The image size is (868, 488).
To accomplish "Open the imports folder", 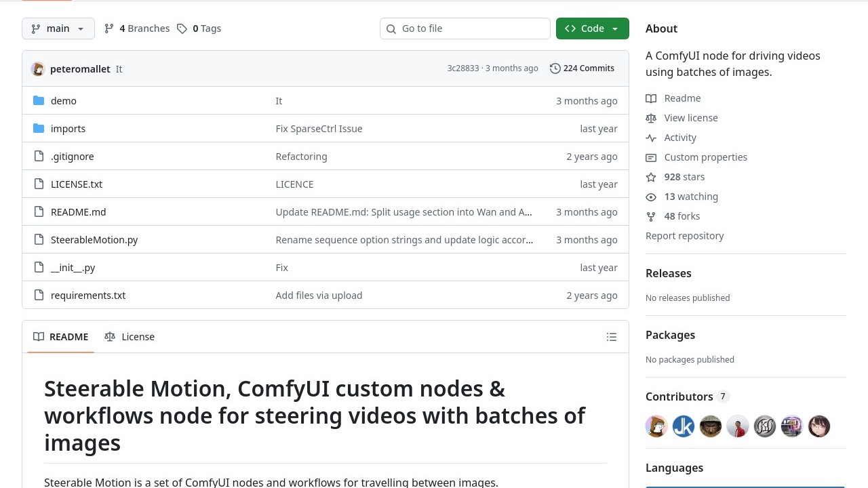I will [68, 129].
